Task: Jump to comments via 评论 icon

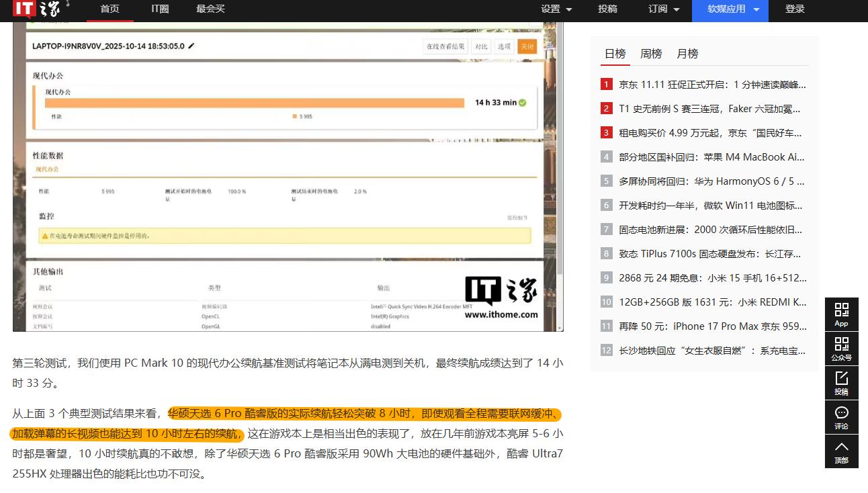Action: 841,416
